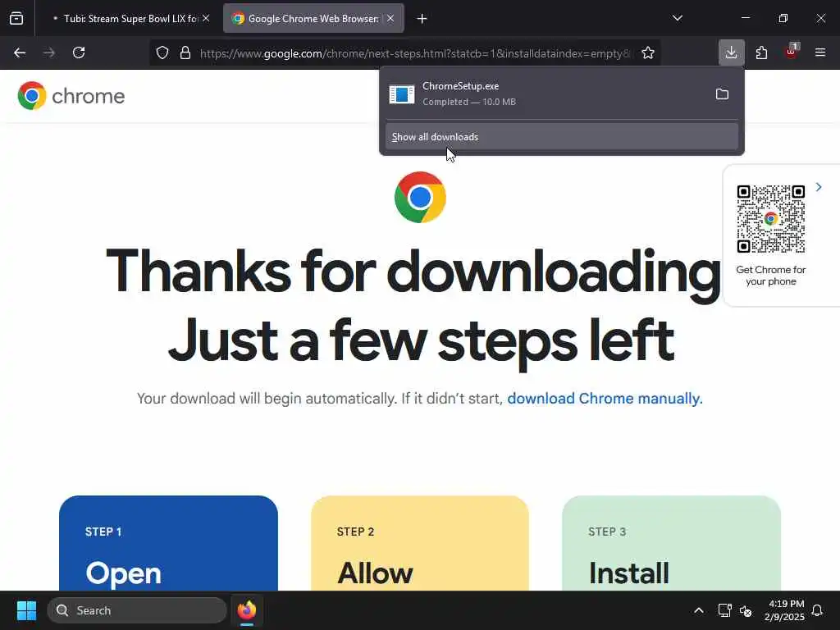Select the Google Chrome Web Browser tab

click(313, 18)
